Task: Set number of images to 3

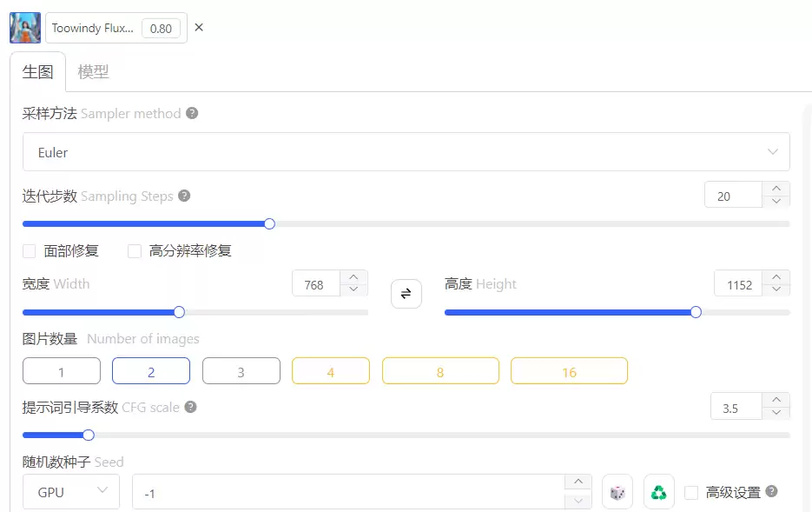Action: [241, 371]
